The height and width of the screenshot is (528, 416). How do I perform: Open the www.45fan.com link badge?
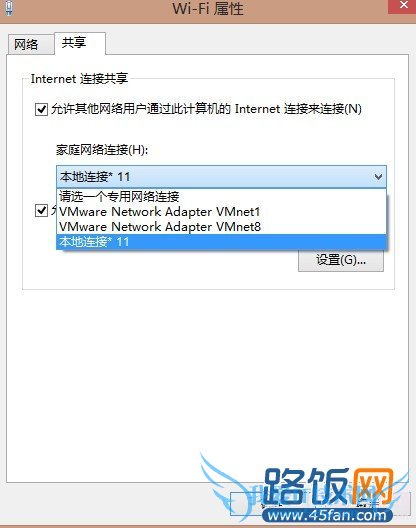coord(327,516)
